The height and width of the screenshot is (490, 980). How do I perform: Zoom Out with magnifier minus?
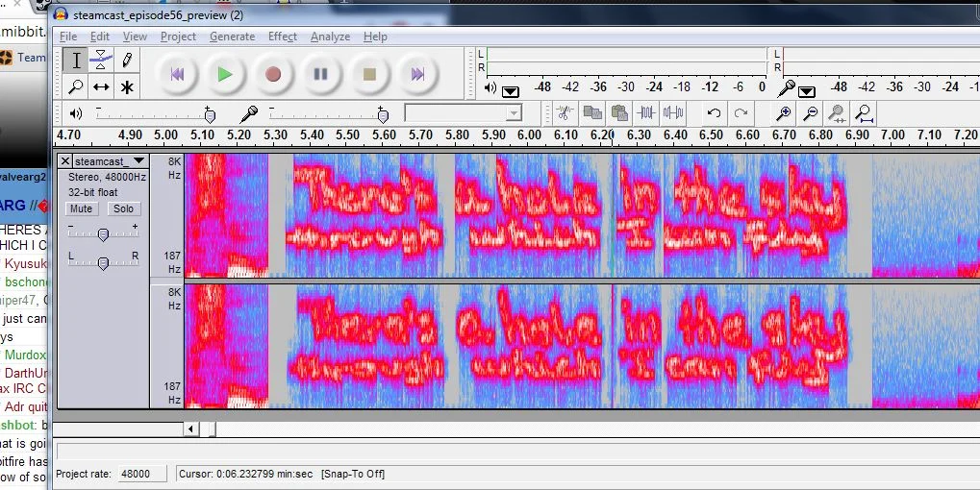[811, 113]
